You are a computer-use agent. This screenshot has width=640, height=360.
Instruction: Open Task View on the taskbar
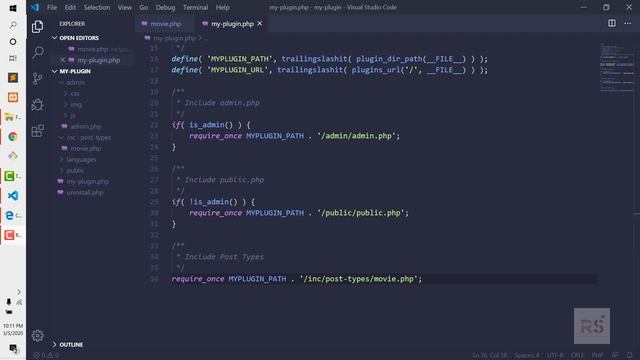pyautogui.click(x=13, y=58)
